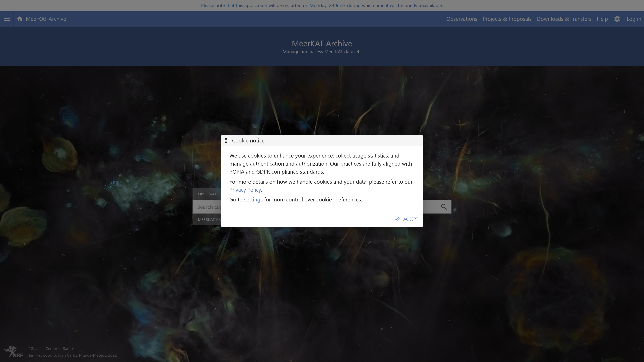Accept the cookie notice
The image size is (644, 362).
pyautogui.click(x=406, y=219)
